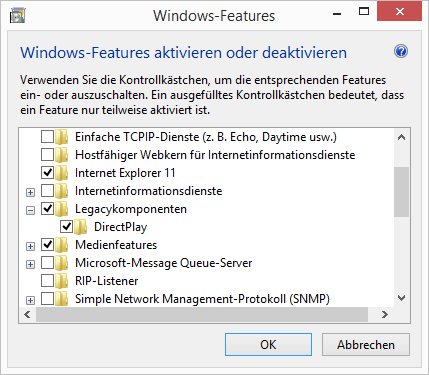Click the folder icon next to Microsoft-Message Queue-Server
Screen dimensions: 429x375
(x=62, y=263)
